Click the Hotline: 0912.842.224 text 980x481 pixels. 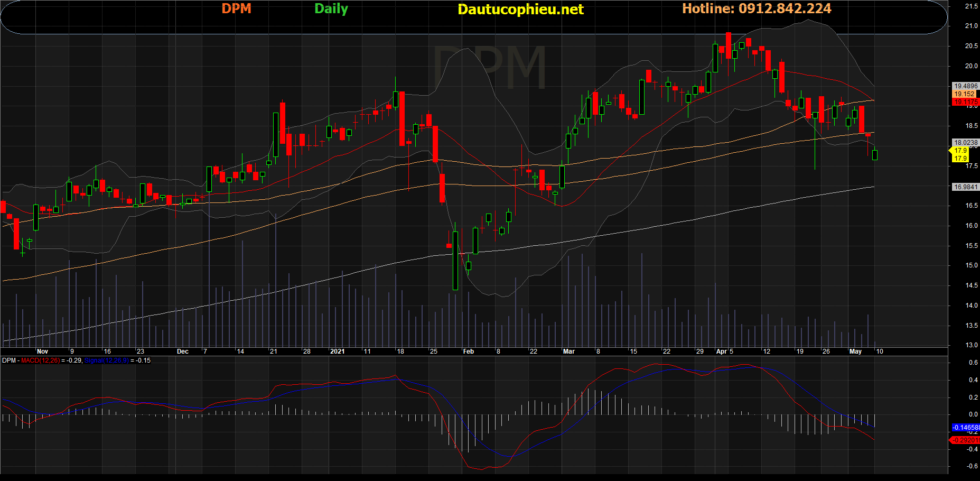pyautogui.click(x=757, y=8)
